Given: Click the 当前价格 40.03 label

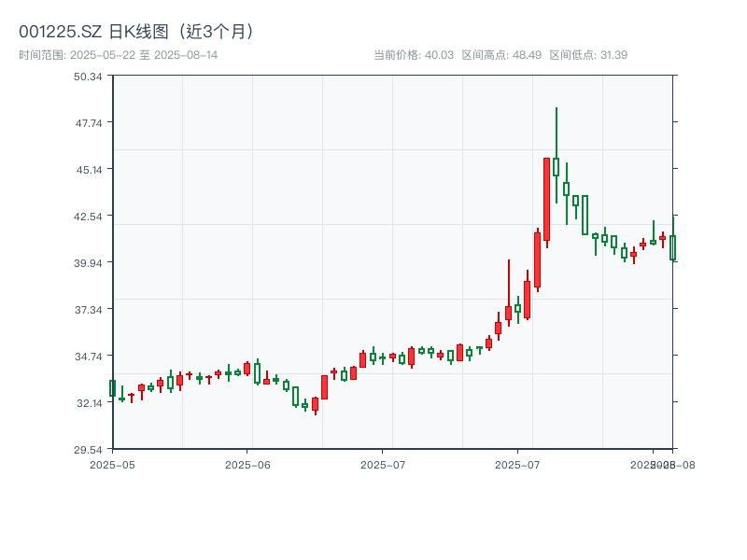Looking at the screenshot, I should [414, 55].
